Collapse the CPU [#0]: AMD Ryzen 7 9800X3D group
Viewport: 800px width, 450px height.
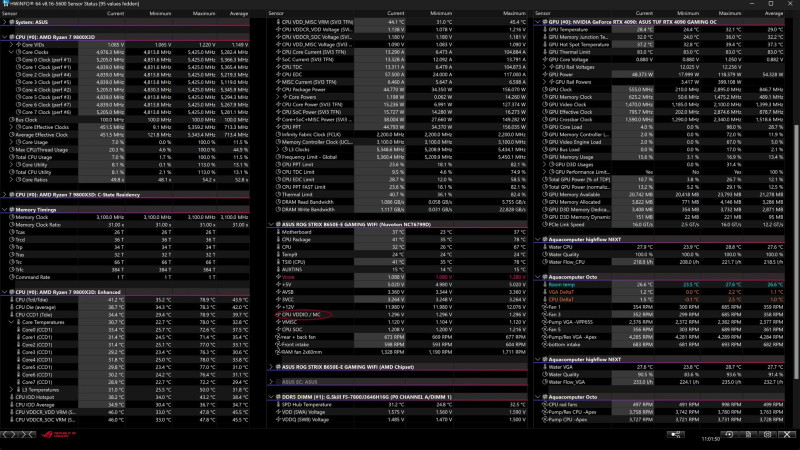(x=5, y=37)
